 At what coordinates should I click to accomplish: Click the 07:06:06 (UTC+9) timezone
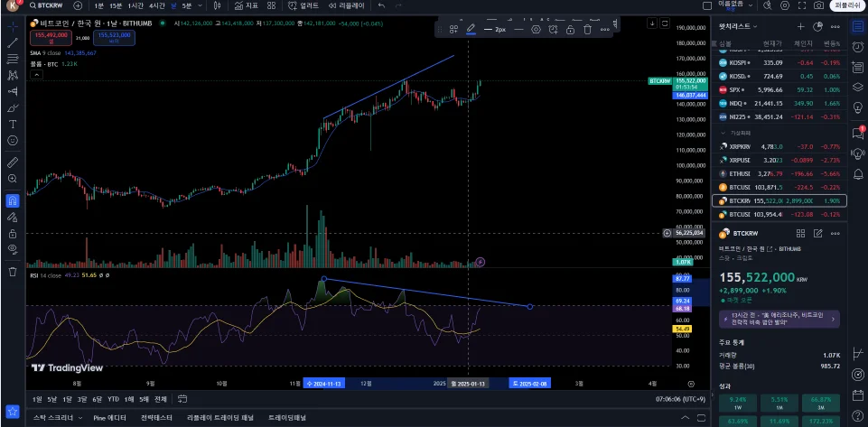[680, 399]
